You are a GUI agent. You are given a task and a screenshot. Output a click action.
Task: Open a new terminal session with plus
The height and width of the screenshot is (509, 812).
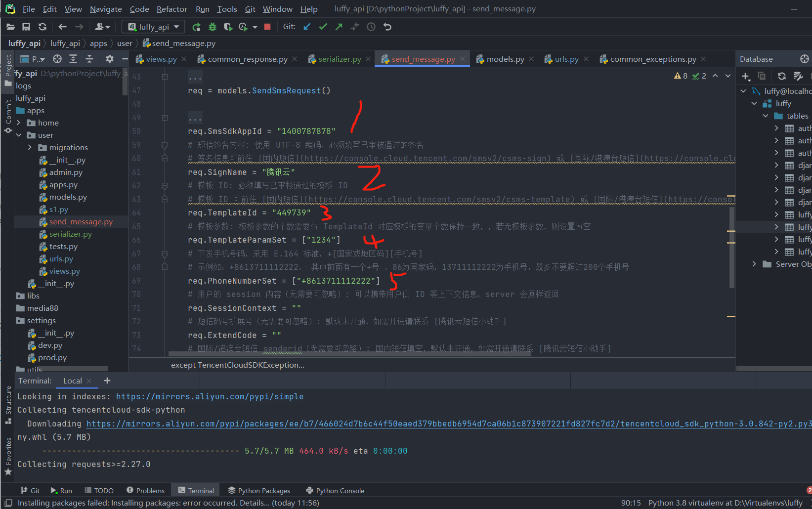(107, 381)
